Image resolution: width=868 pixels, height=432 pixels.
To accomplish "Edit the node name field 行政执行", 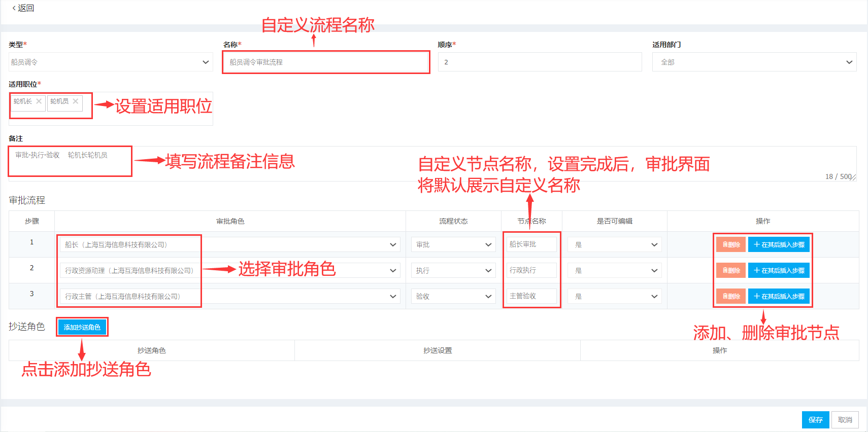I will pos(531,270).
